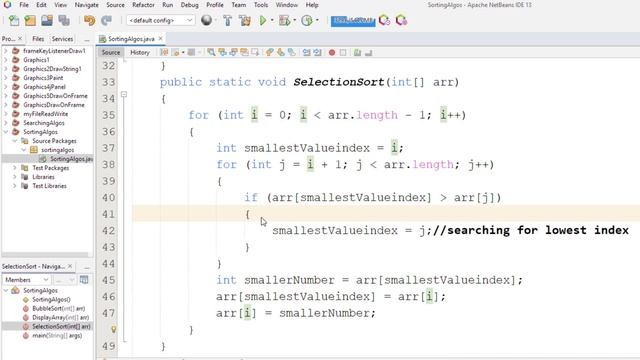640x360 pixels.
Task: Open the Members dropdown in Navigator
Action: pyautogui.click(x=27, y=280)
